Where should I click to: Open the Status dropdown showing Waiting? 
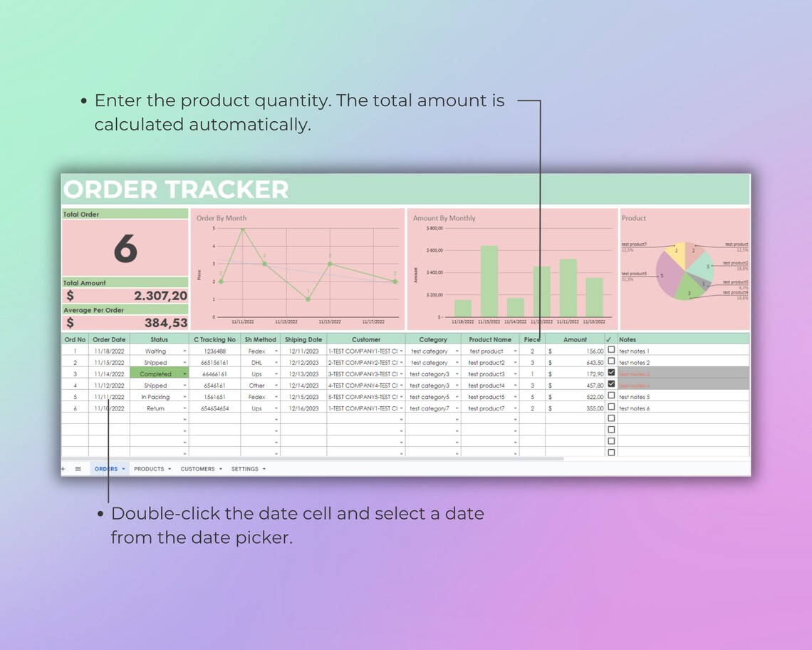[184, 351]
